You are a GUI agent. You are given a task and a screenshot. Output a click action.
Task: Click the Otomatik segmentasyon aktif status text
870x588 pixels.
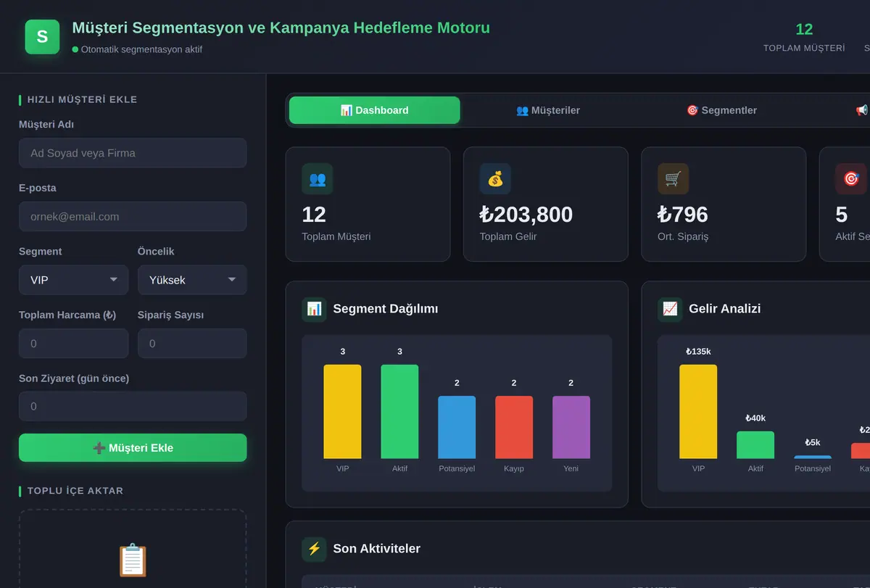(x=141, y=49)
